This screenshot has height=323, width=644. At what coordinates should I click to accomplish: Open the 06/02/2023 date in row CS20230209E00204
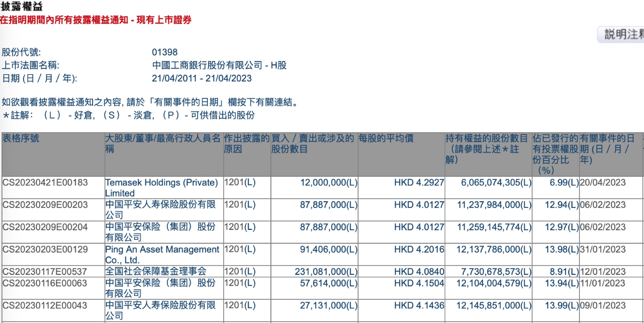coord(602,227)
